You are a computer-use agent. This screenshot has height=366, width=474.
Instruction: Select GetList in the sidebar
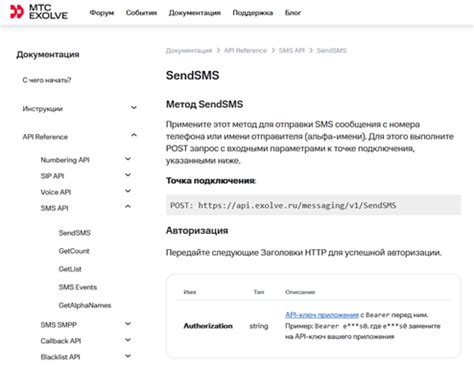(x=70, y=269)
